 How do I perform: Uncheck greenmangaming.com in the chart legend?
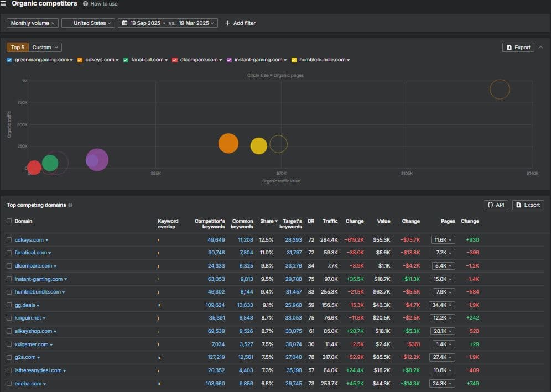(9, 60)
